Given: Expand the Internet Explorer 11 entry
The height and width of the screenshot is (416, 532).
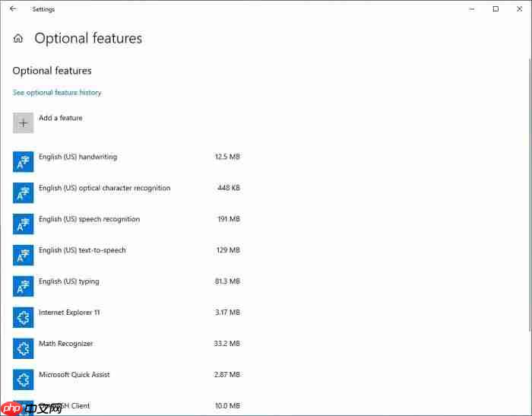Looking at the screenshot, I should click(69, 313).
